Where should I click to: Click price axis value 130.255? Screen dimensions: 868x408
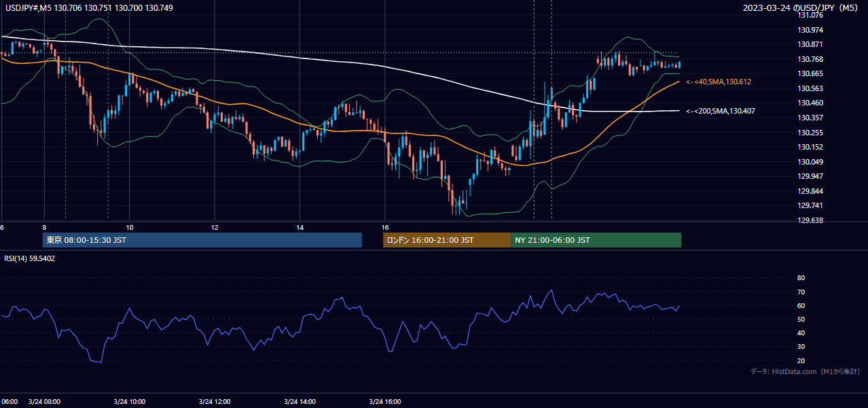tap(810, 133)
